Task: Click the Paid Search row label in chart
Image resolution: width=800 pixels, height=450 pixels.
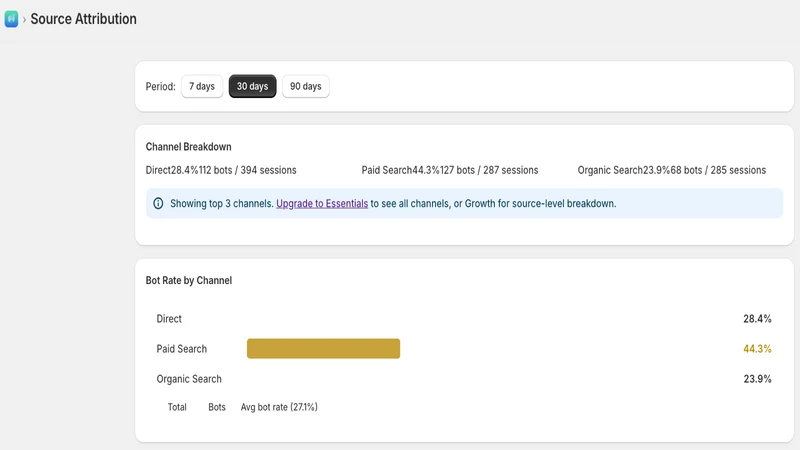Action: (x=182, y=349)
